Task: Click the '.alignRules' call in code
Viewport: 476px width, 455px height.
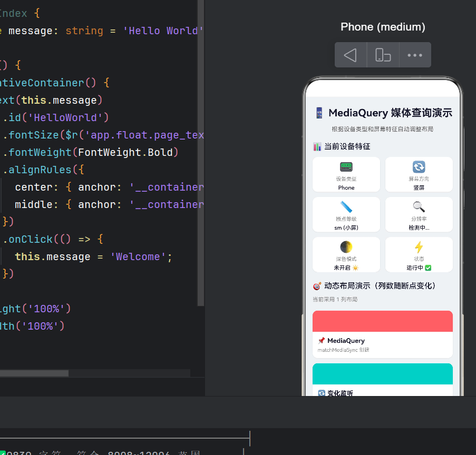Action: pyautogui.click(x=37, y=170)
